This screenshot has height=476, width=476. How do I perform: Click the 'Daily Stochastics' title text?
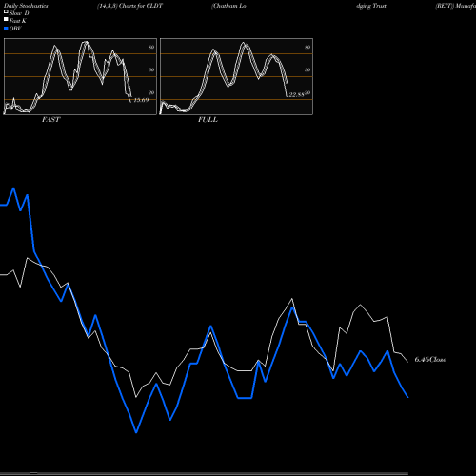tap(26, 6)
